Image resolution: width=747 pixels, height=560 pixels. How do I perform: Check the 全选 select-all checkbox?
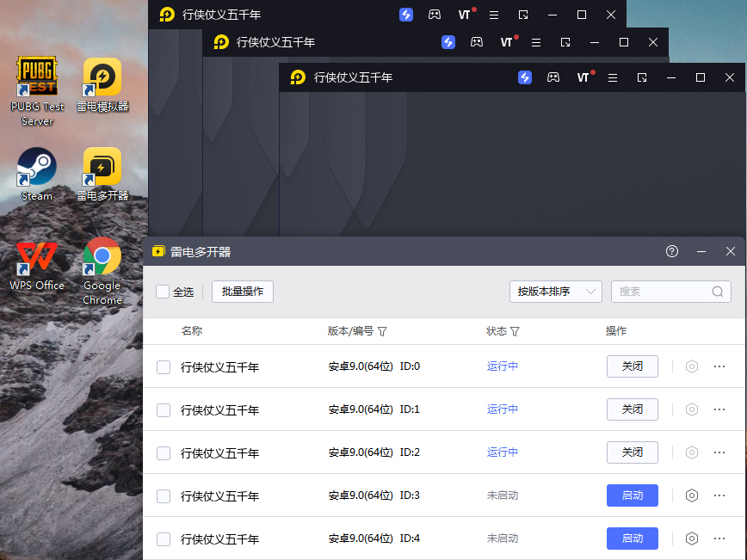click(163, 291)
